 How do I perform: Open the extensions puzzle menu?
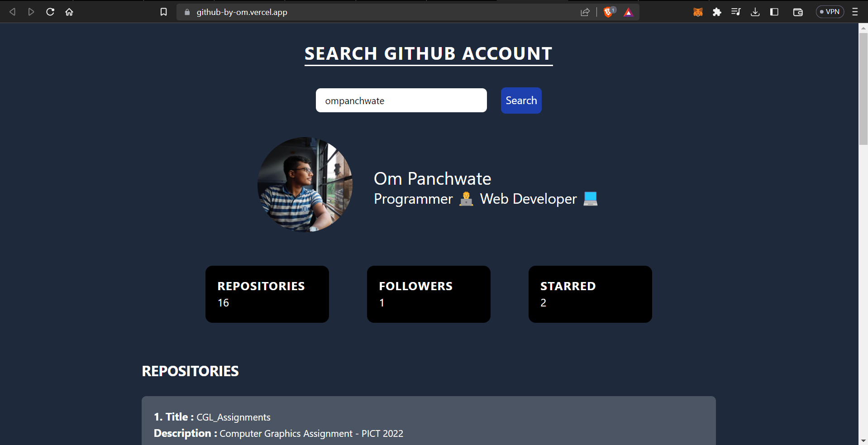[717, 12]
